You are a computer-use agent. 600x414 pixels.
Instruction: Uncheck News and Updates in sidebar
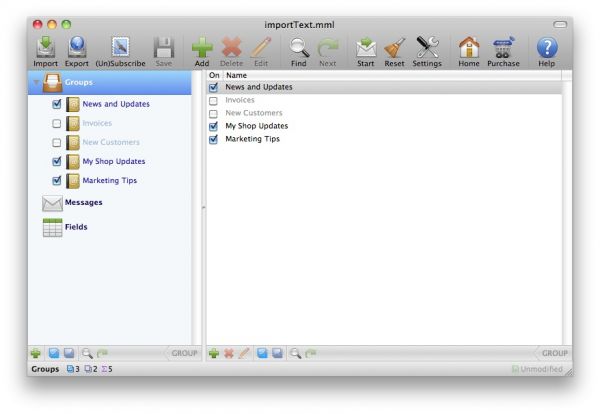click(57, 104)
